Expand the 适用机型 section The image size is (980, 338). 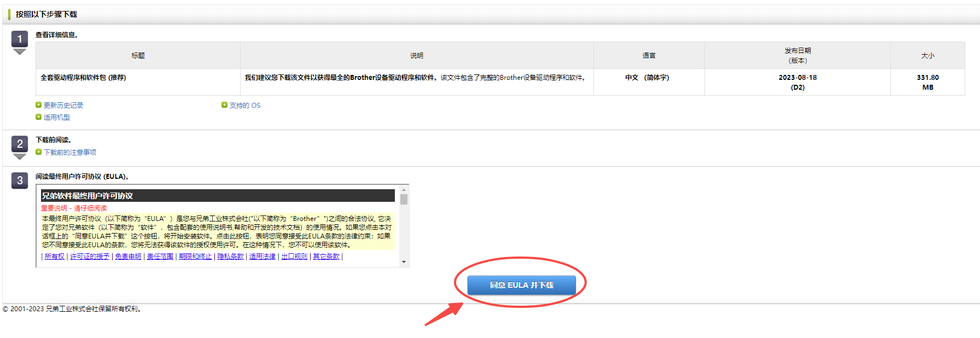[56, 117]
